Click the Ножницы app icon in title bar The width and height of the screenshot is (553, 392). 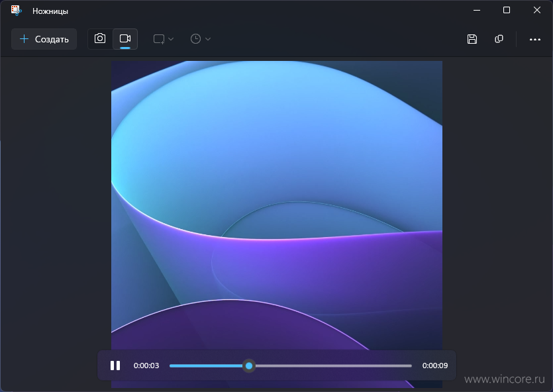(16, 11)
